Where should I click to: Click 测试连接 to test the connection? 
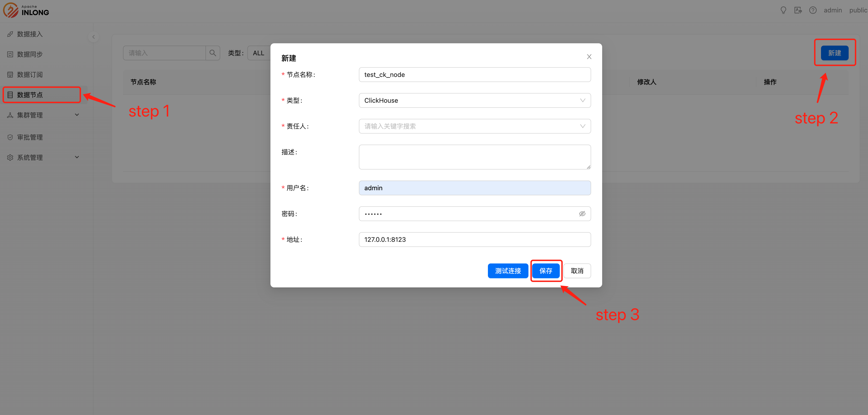pyautogui.click(x=508, y=271)
